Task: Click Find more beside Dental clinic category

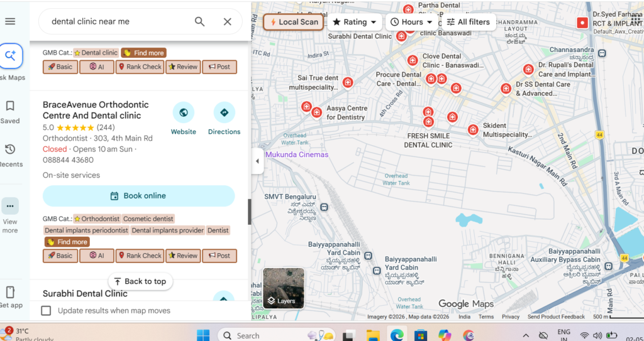Action: tap(144, 53)
